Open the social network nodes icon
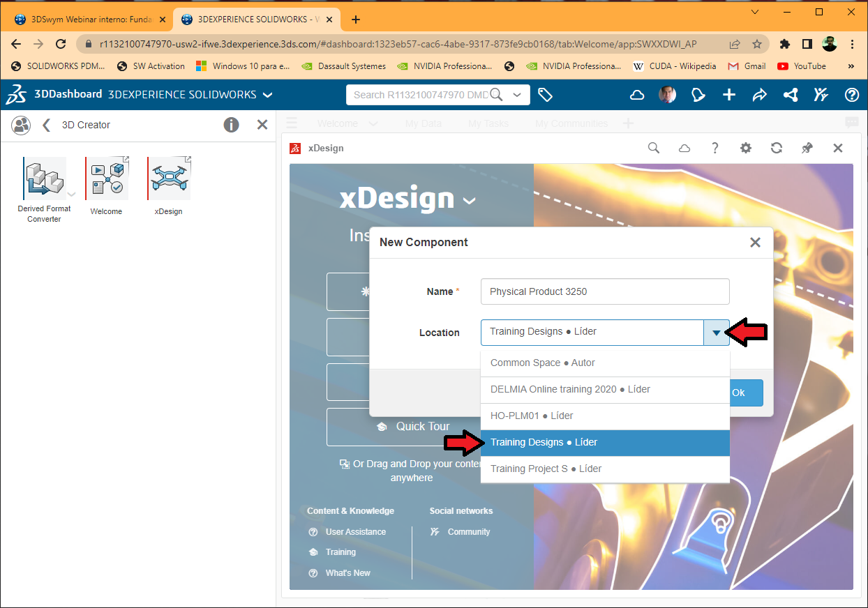Screen dimensions: 868x608 click(791, 95)
